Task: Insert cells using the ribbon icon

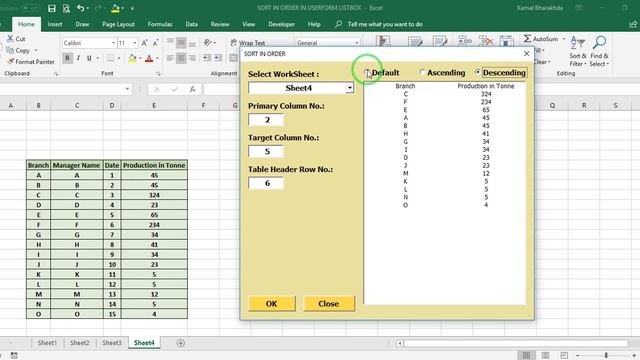Action: [464, 41]
